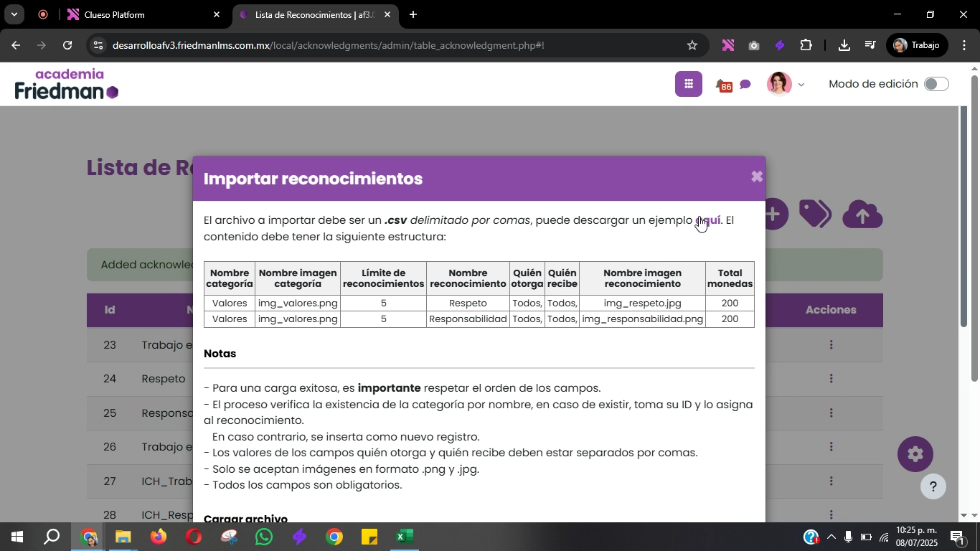Expand the user menu chevron

(x=801, y=85)
